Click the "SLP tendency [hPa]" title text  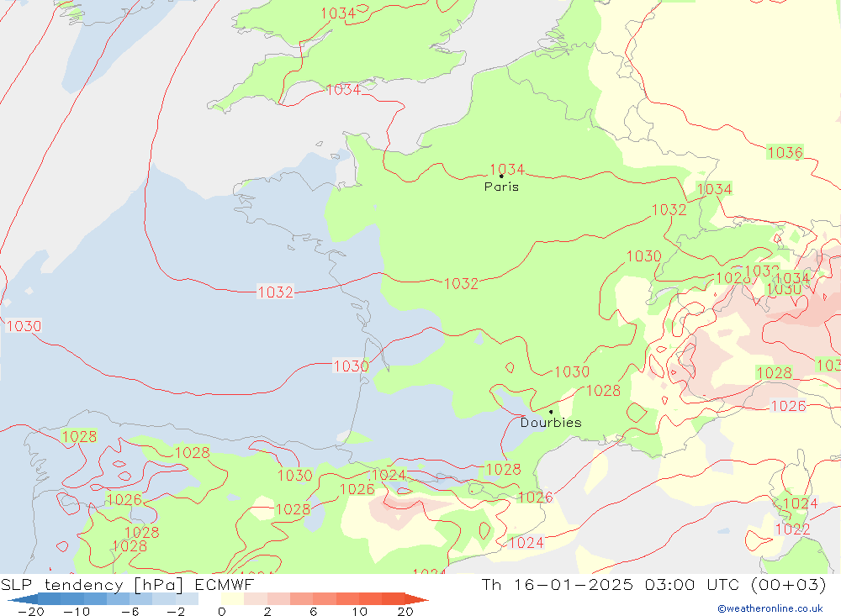click(x=96, y=585)
